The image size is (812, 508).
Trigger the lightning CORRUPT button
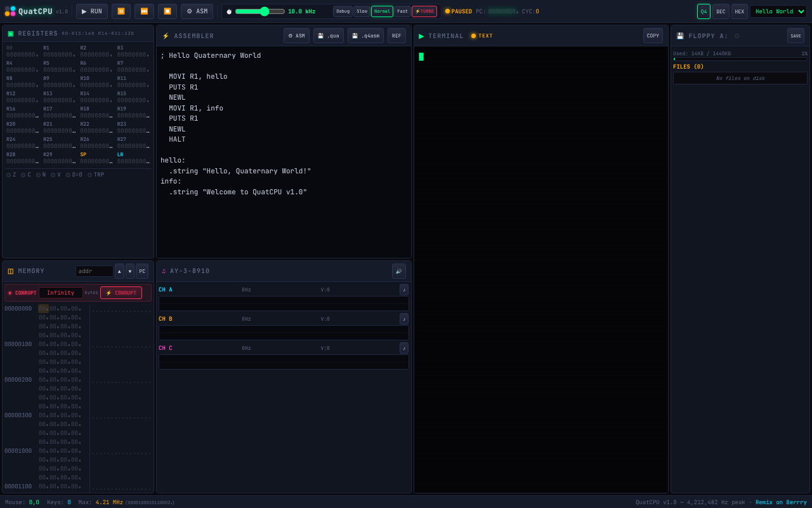[x=121, y=293]
